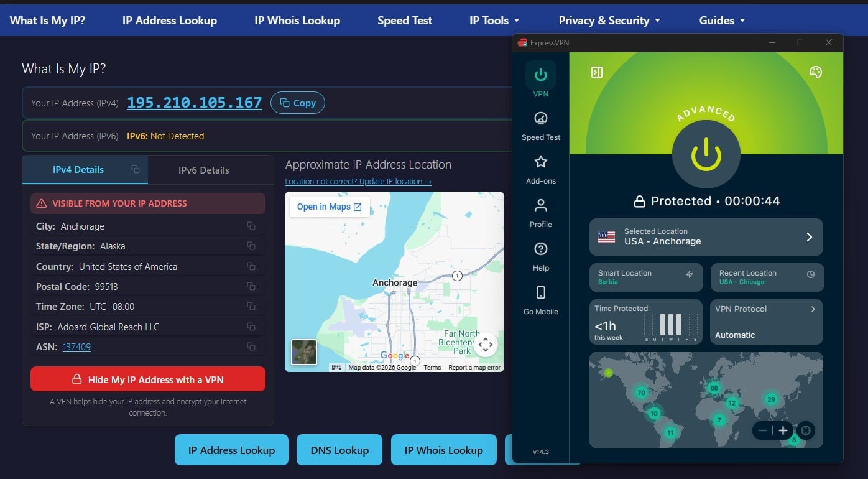The image size is (868, 479).
Task: Open IP Address Lookup in top navigation
Action: point(170,20)
